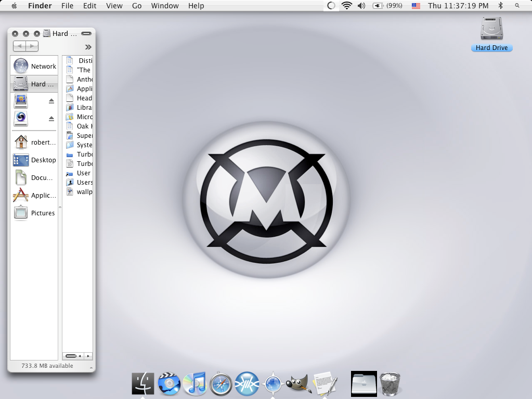Select the "User" alias folder row

tap(79, 173)
